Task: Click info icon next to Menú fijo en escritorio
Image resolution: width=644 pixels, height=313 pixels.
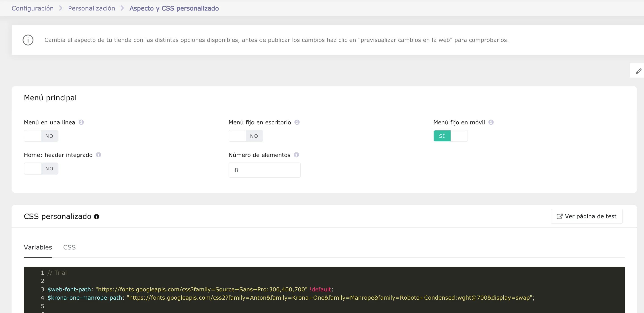Action: point(297,122)
